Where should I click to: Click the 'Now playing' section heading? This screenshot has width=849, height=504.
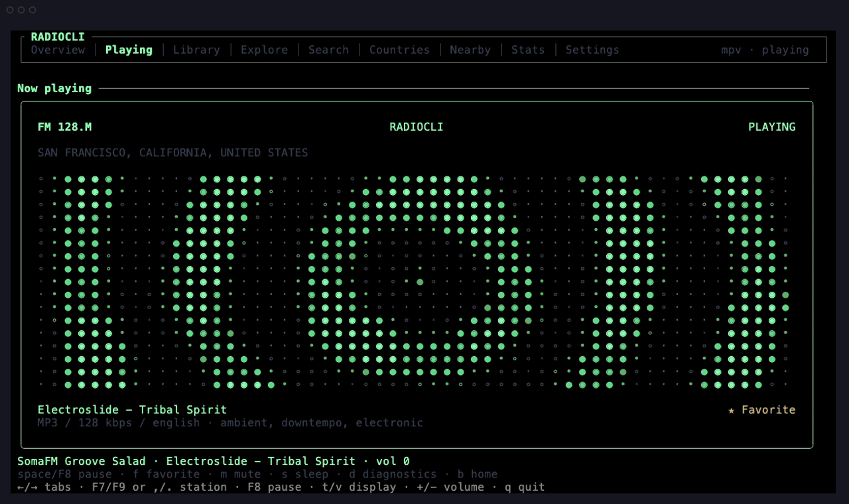(54, 88)
